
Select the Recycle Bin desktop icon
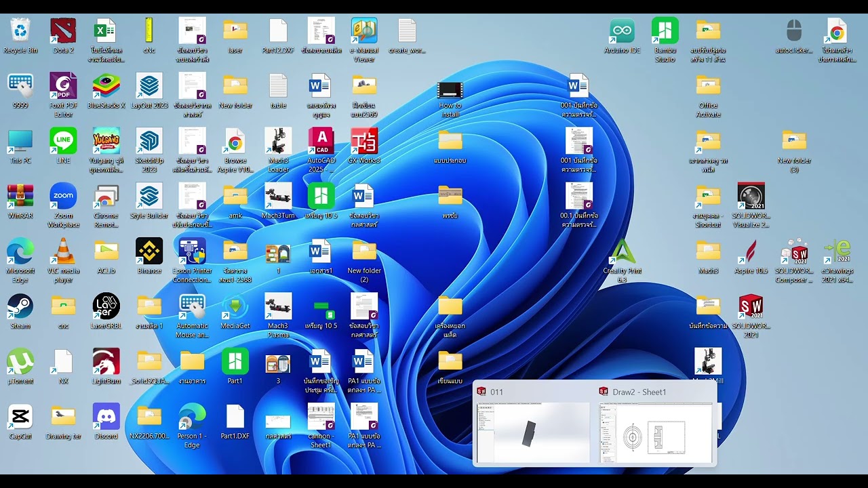pyautogui.click(x=20, y=36)
